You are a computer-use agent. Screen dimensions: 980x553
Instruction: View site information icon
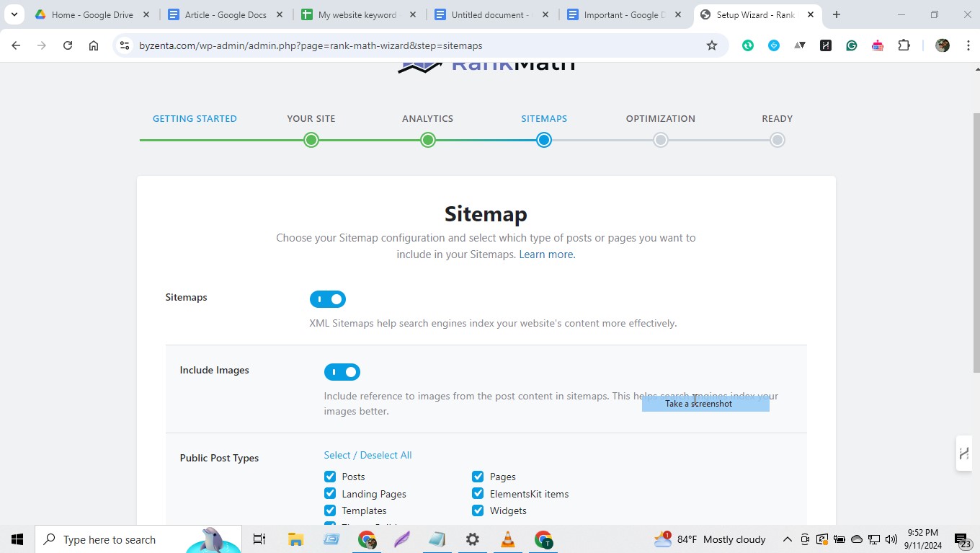tap(124, 45)
